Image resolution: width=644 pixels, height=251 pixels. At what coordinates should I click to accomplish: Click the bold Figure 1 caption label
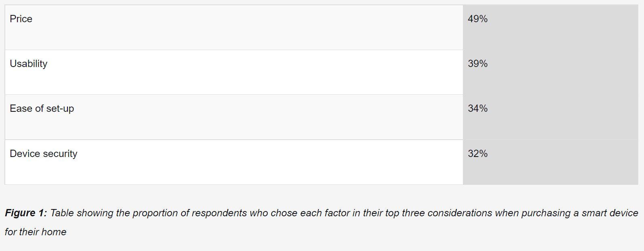[x=26, y=213]
